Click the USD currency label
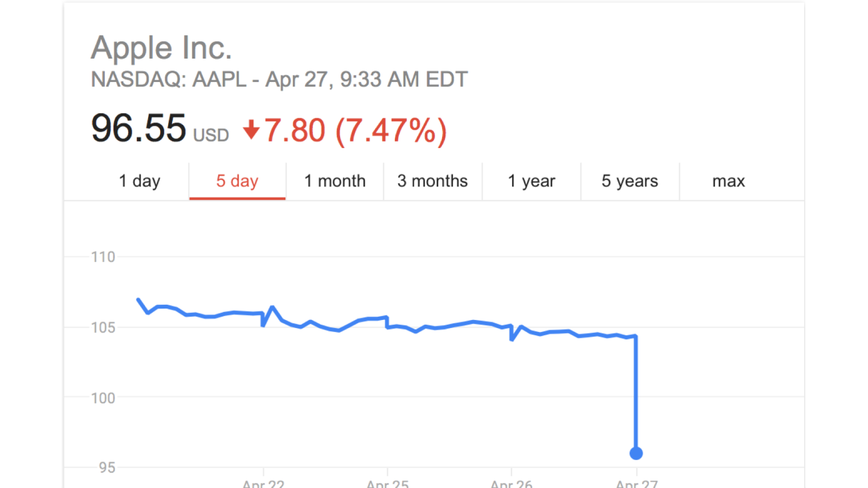Screen dimensions: 868x488 211,135
